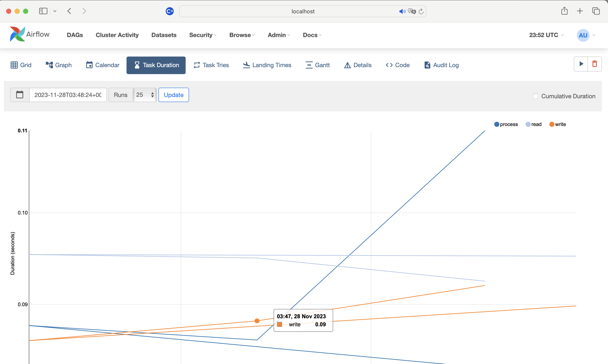Open the 23:52 UTC timezone dropdown
Screen dimensions: 608x364
tap(546, 35)
